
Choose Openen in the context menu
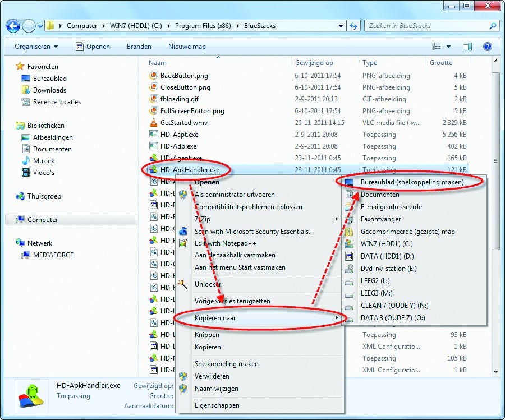pyautogui.click(x=206, y=182)
